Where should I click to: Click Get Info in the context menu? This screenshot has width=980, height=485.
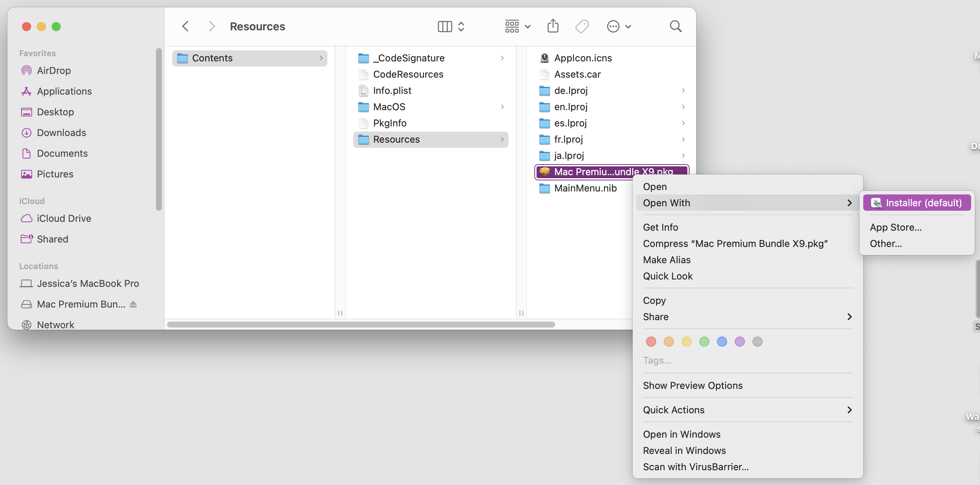coord(747,227)
